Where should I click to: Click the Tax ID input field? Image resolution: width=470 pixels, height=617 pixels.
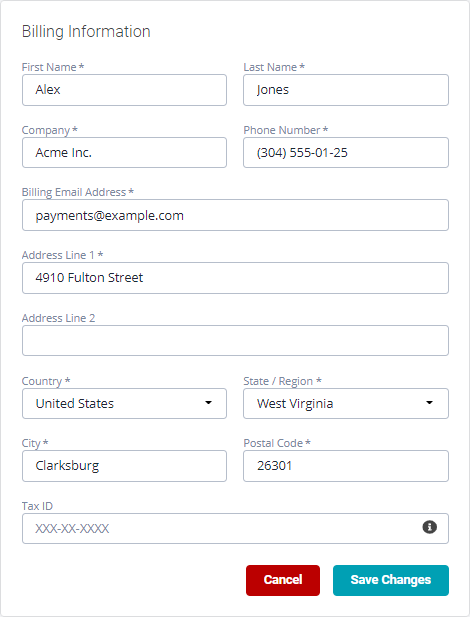point(235,528)
